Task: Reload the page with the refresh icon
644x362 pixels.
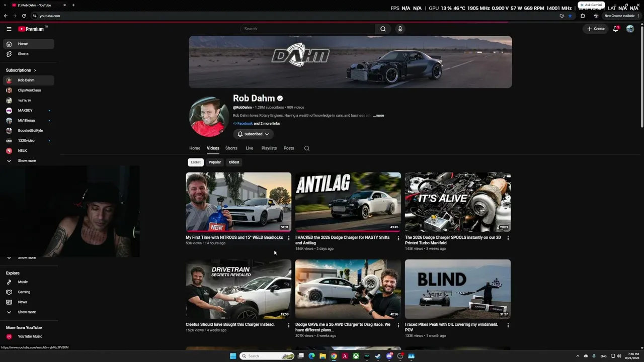Action: [24, 16]
